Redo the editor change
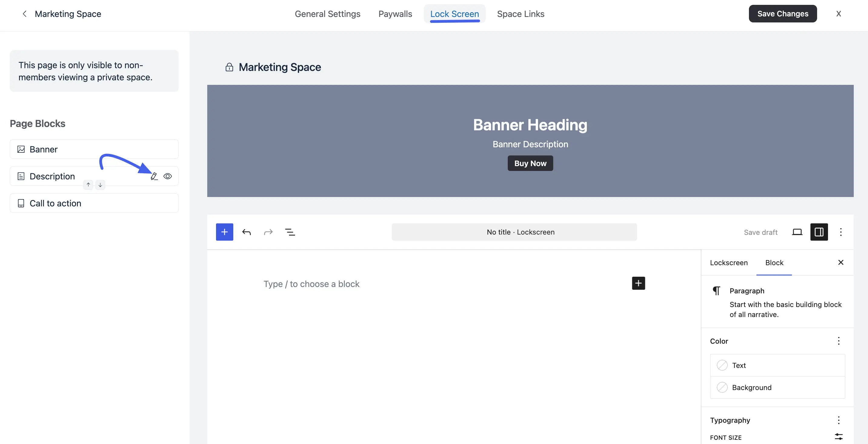Image resolution: width=868 pixels, height=444 pixels. pos(268,232)
